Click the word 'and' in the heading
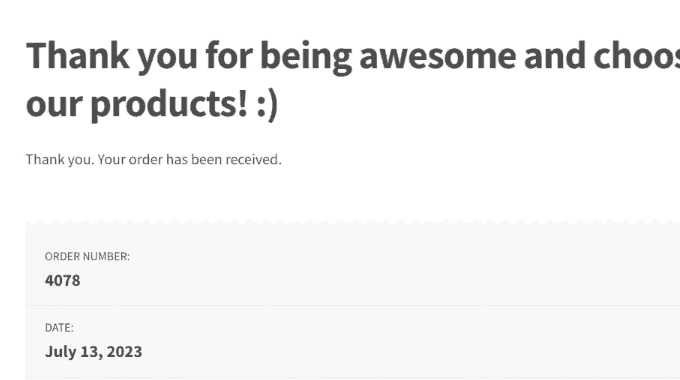The image size is (680, 380). (554, 56)
